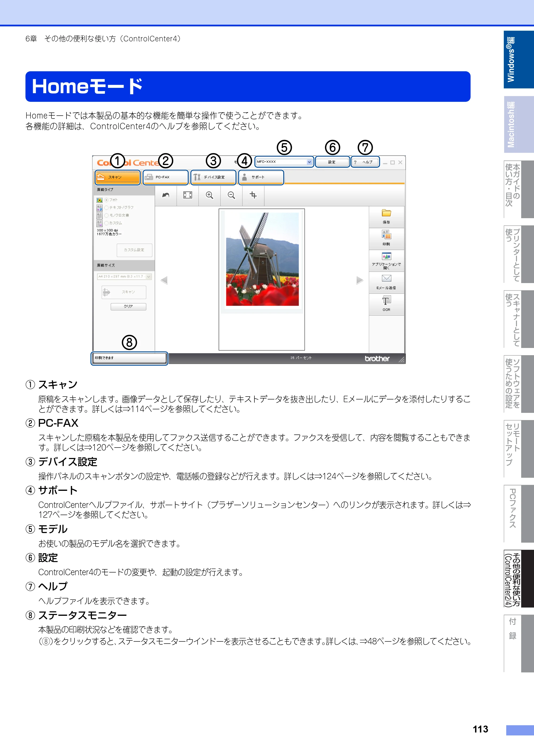The width and height of the screenshot is (534, 756).
Task: Click the undo arrow toolbar icon
Action: 166,195
